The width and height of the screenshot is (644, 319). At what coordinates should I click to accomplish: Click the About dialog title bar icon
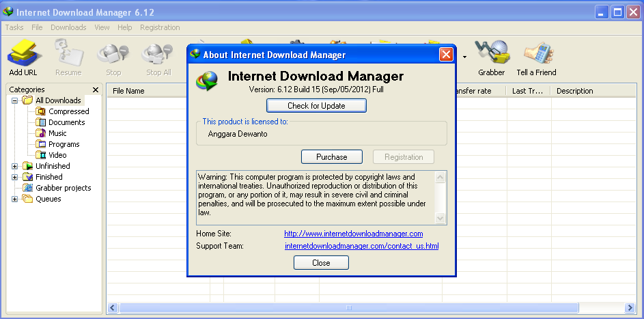[x=195, y=54]
